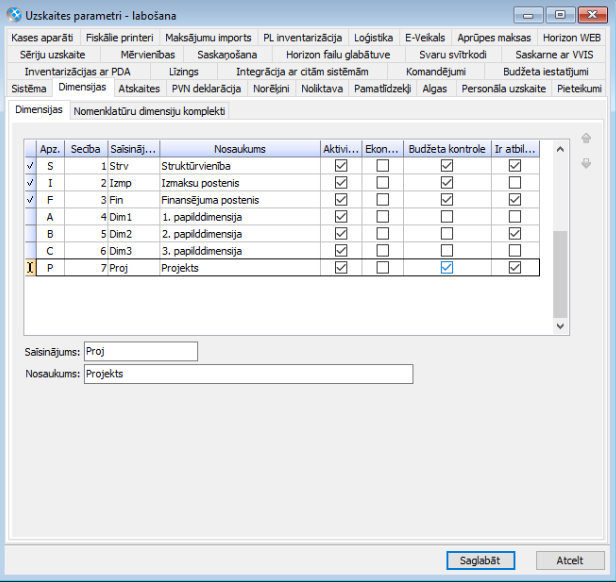Viewport: 616px width, 582px height.
Task: Open the Noliktava tab
Action: tap(322, 88)
